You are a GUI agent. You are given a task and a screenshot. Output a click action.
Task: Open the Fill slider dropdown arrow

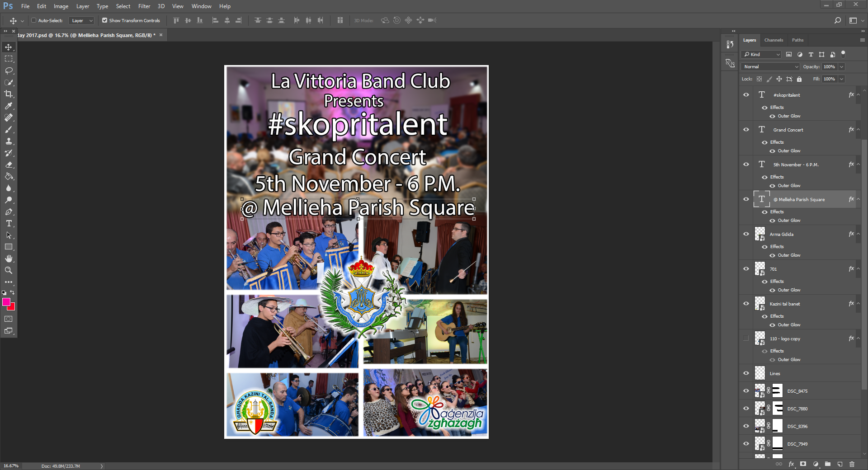(x=841, y=79)
